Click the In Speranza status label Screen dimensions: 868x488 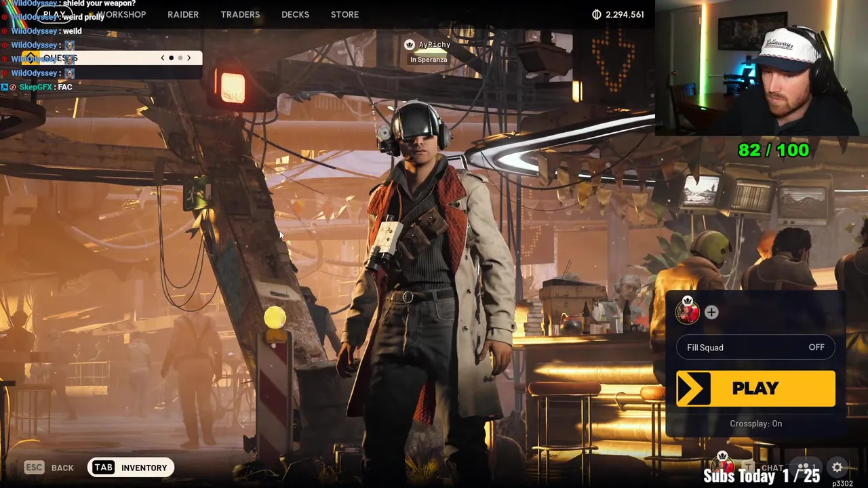click(x=428, y=60)
